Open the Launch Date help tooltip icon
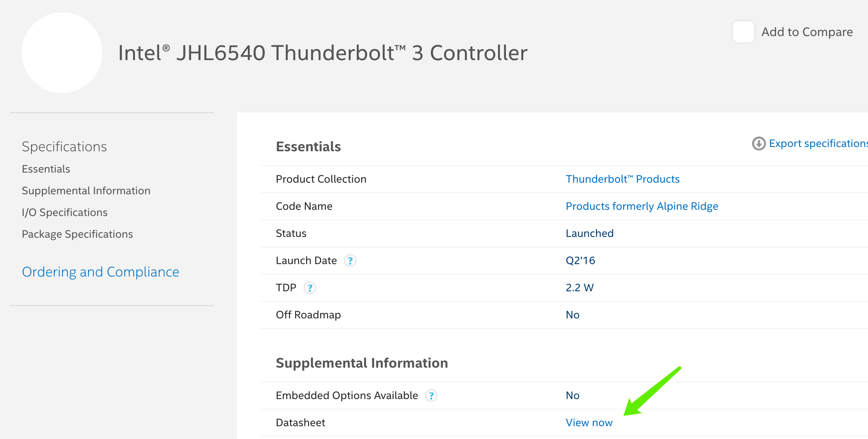 (350, 261)
